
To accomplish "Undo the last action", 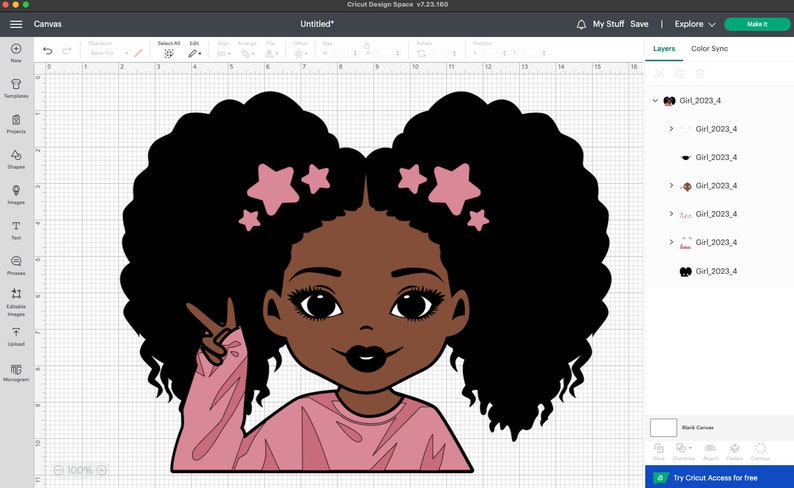I will click(48, 51).
